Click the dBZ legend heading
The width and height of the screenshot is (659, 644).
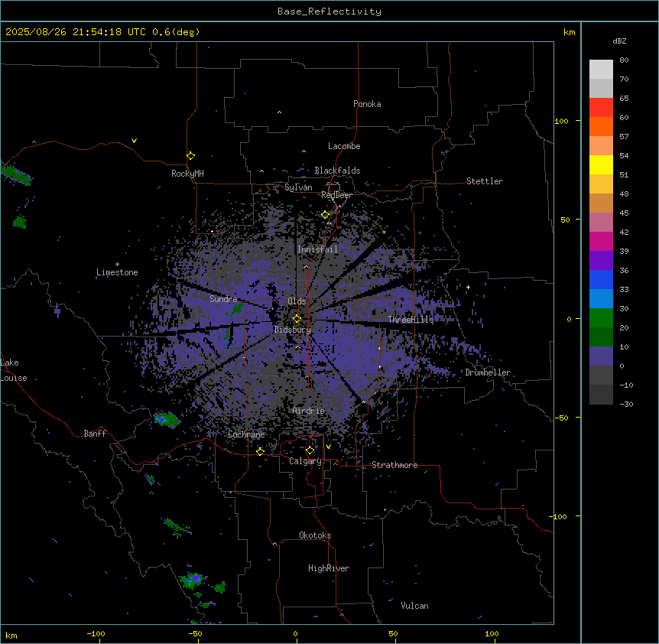(x=619, y=41)
